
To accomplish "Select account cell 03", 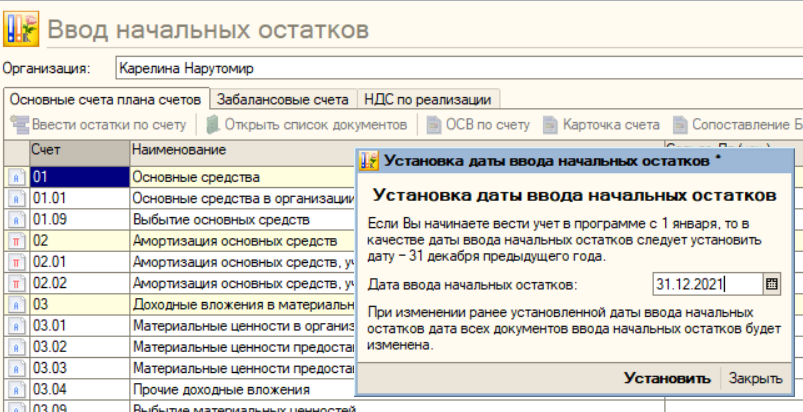I will (x=79, y=305).
